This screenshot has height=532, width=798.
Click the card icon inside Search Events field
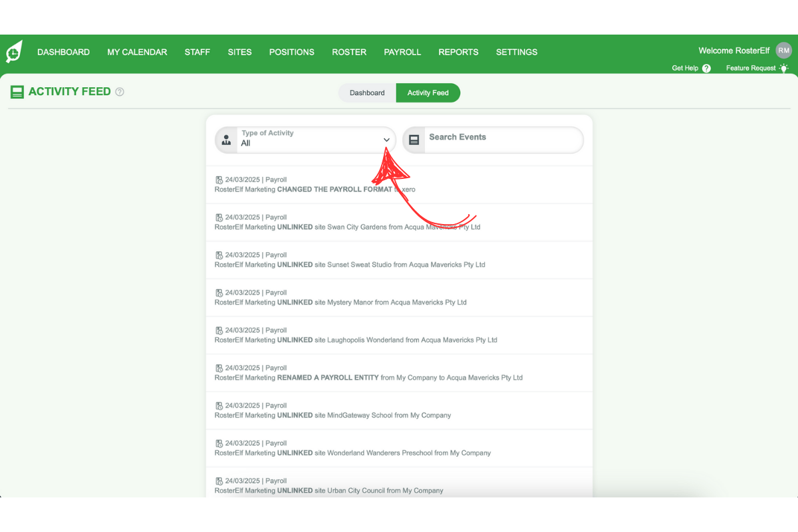coord(414,140)
